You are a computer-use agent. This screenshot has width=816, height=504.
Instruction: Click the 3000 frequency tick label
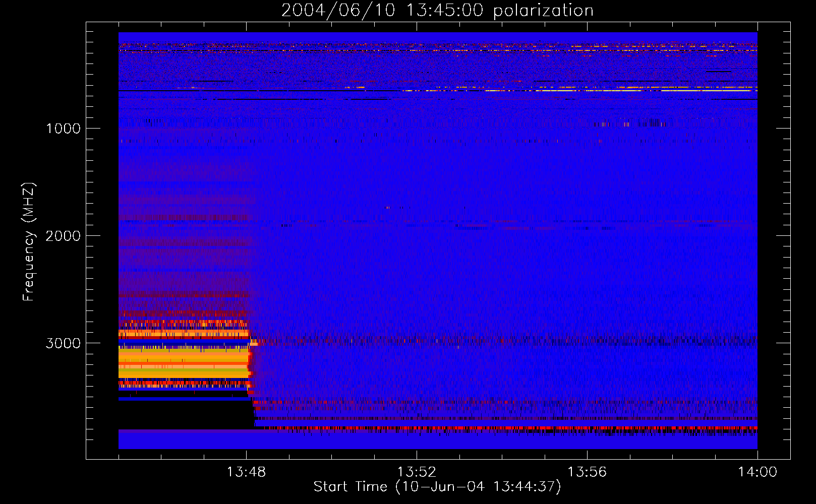coord(63,343)
